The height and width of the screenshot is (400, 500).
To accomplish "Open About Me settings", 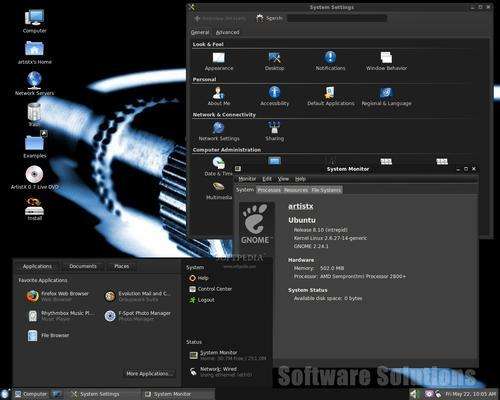I will pyautogui.click(x=219, y=96).
